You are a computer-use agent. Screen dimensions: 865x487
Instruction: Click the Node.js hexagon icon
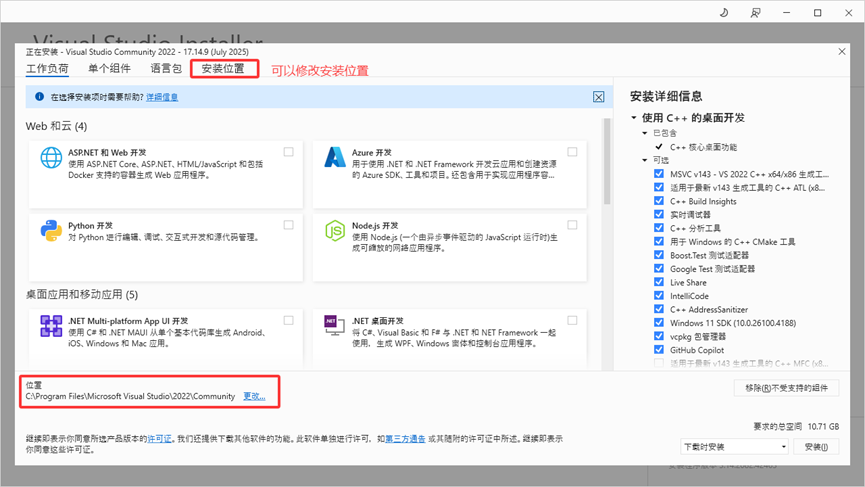point(335,231)
